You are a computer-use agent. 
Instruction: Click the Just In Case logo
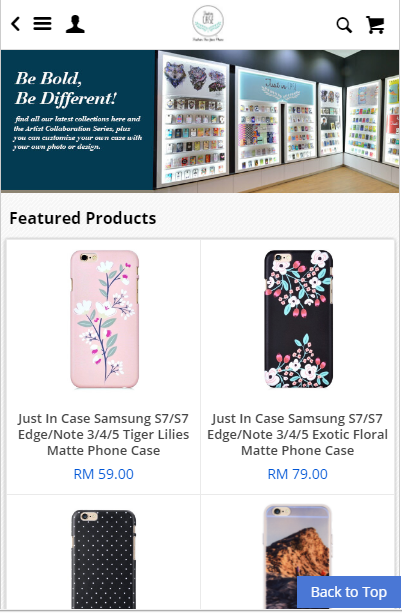[x=208, y=23]
